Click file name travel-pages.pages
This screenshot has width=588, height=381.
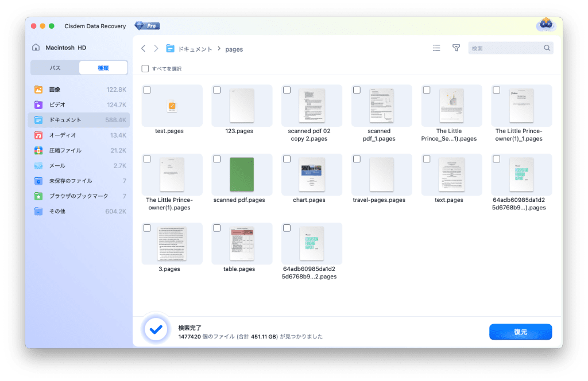coord(379,200)
